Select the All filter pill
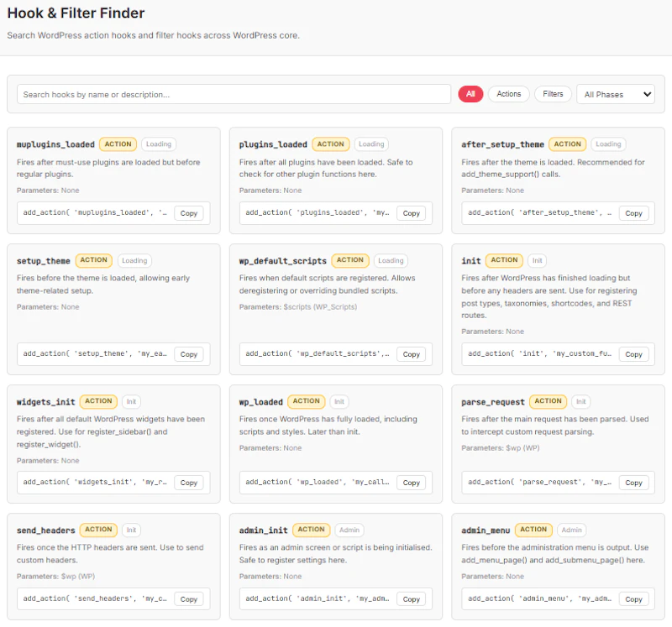The width and height of the screenshot is (672, 627). point(470,94)
